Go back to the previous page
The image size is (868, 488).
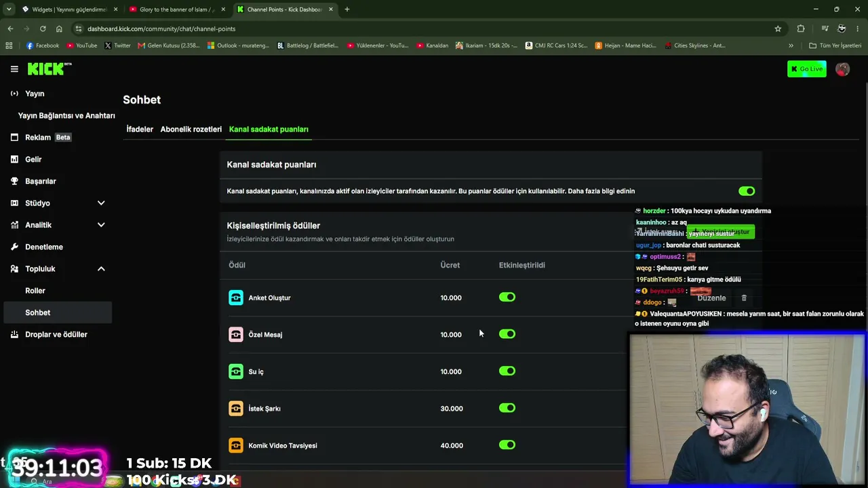[x=10, y=28]
